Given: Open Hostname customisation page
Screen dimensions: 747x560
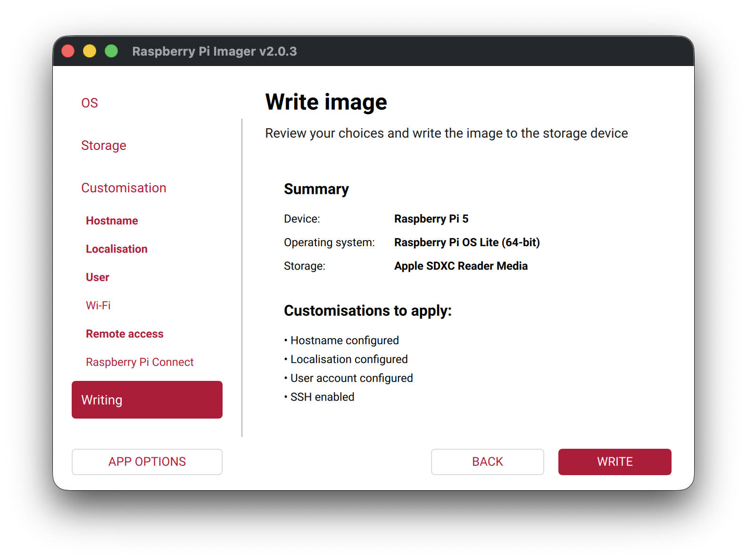Looking at the screenshot, I should (112, 221).
